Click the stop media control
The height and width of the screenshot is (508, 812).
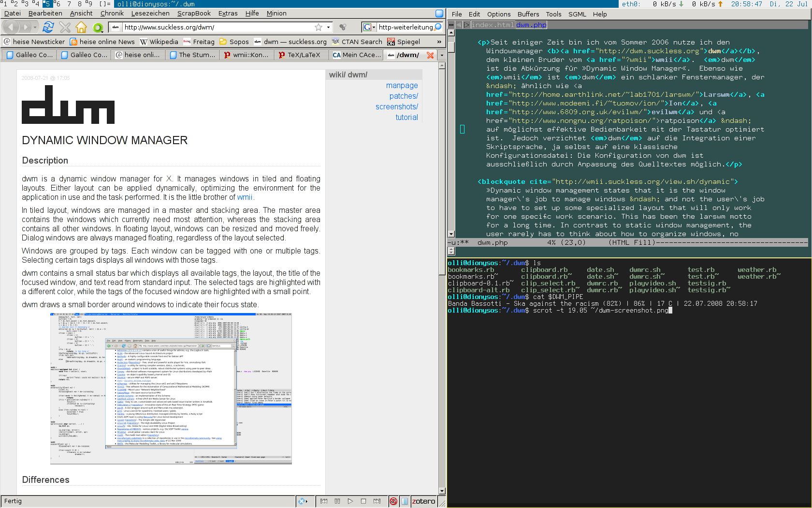363,501
